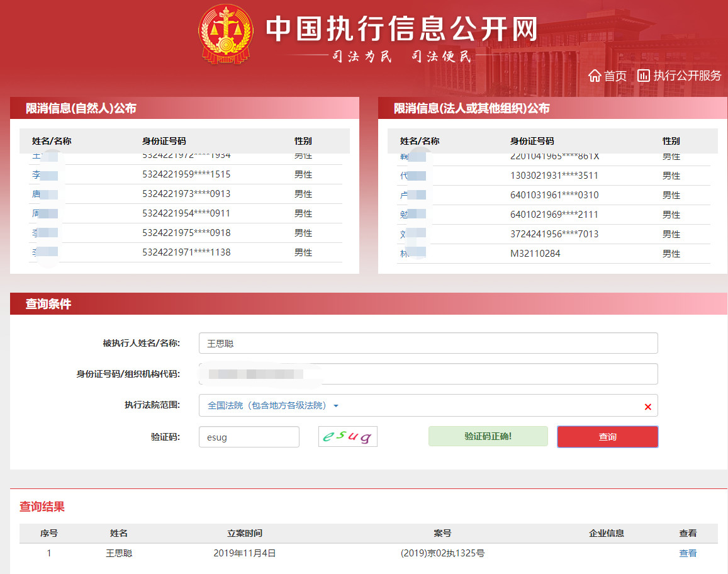Click the 验证码正确! status message
Screen dimensions: 728x574
click(x=488, y=437)
